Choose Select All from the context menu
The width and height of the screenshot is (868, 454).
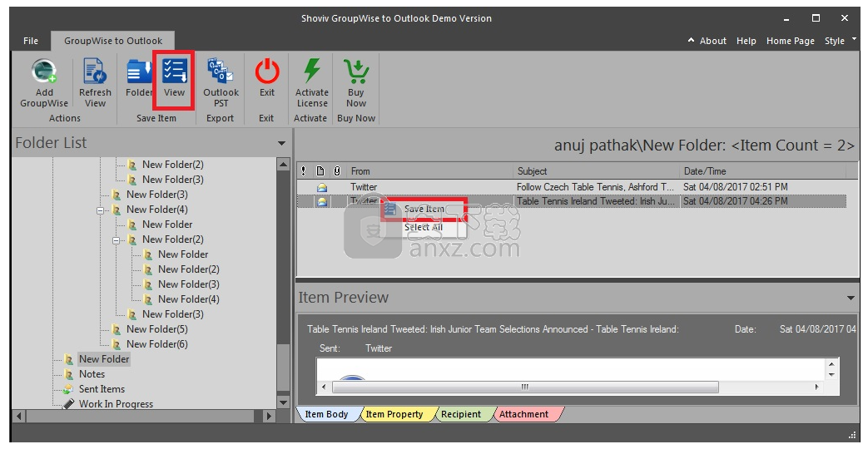point(424,227)
